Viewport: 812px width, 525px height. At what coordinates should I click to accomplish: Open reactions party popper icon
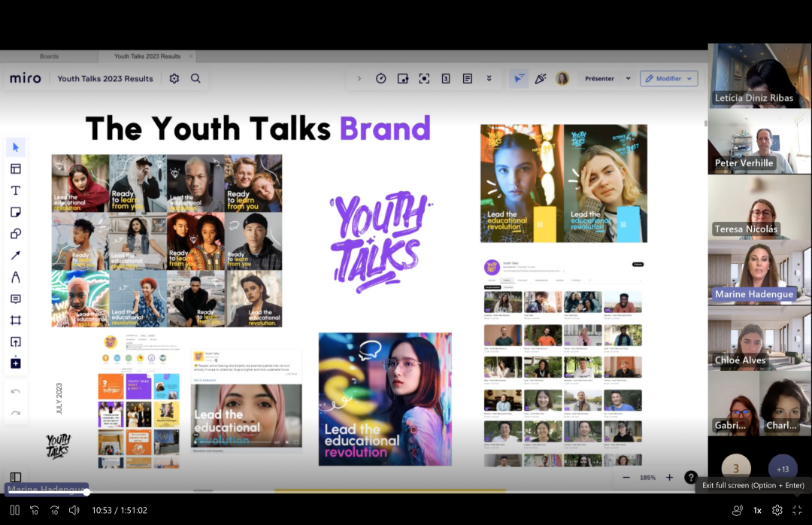tap(540, 78)
